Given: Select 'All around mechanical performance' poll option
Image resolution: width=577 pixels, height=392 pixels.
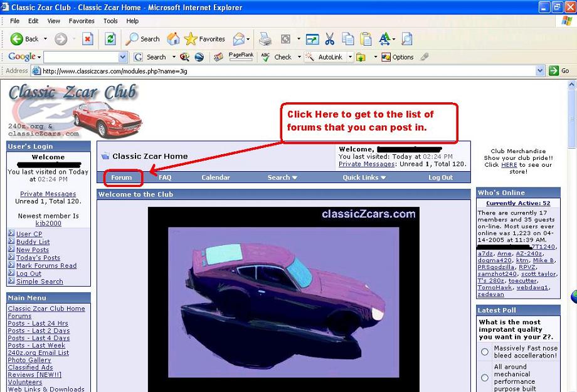Looking at the screenshot, I should tap(485, 378).
